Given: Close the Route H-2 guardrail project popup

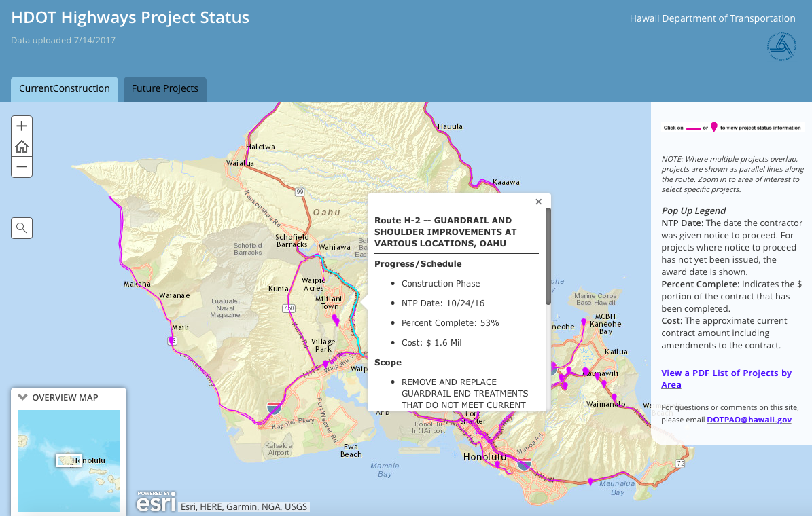Looking at the screenshot, I should pyautogui.click(x=538, y=201).
